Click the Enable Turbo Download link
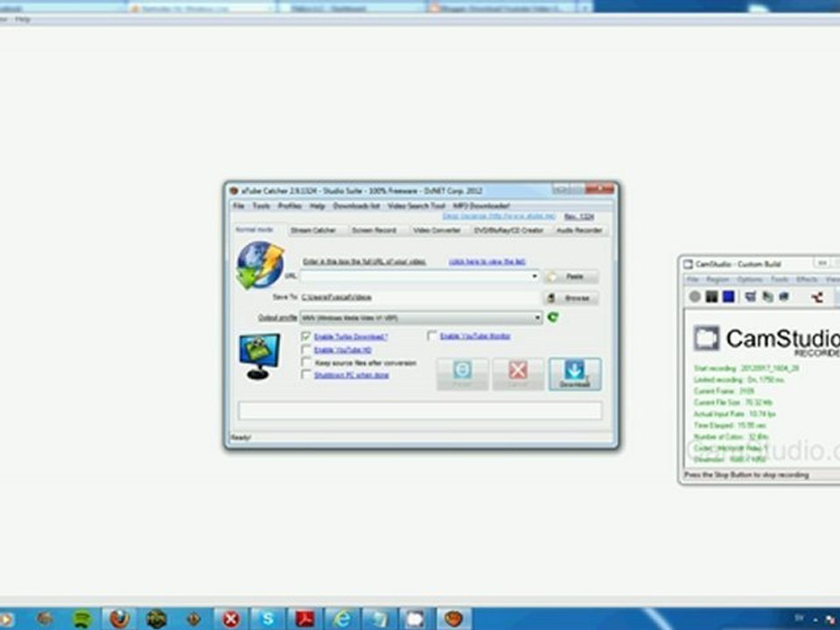This screenshot has height=630, width=840. tap(351, 336)
